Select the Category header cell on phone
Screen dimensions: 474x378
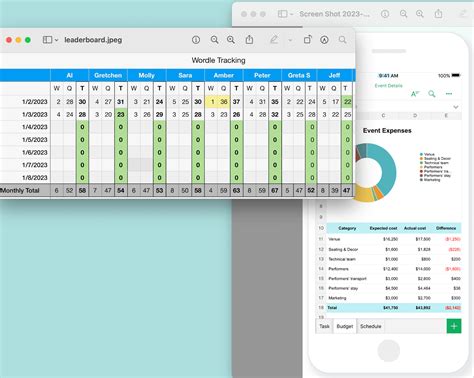coord(347,228)
